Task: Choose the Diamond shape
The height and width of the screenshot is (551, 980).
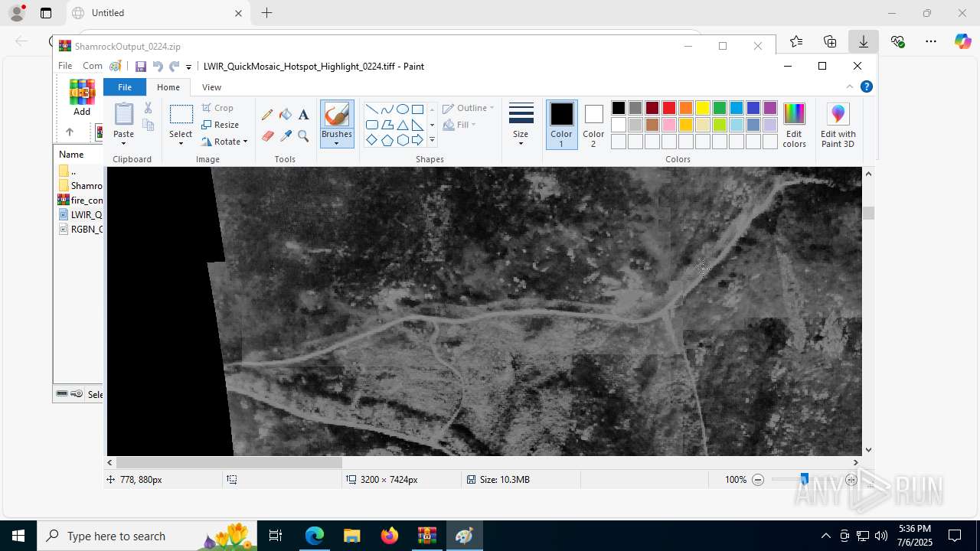Action: pyautogui.click(x=371, y=140)
